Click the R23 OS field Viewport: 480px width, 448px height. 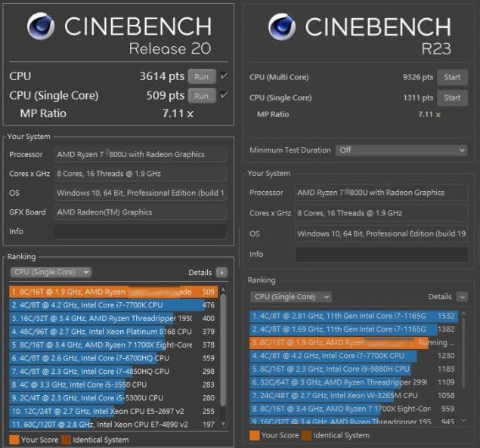click(x=382, y=233)
